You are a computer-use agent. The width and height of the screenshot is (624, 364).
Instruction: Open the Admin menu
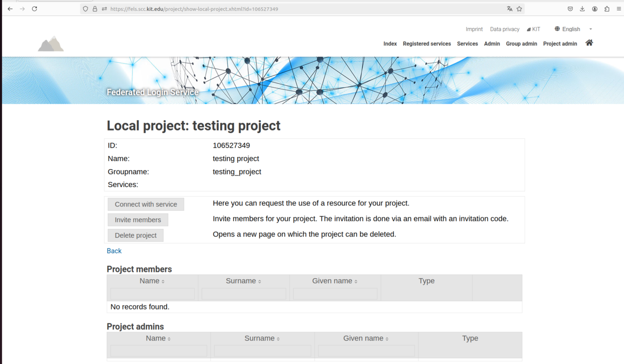point(492,44)
